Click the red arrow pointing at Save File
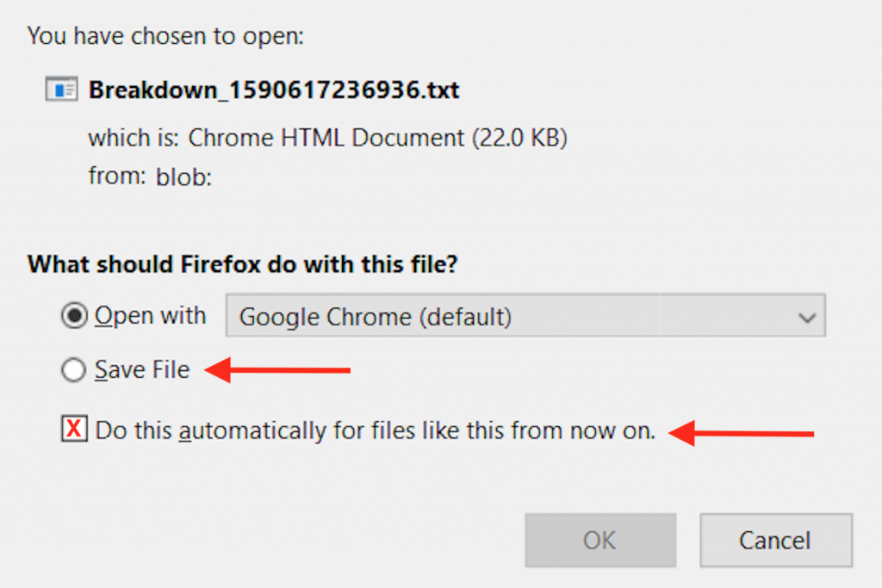 pos(278,370)
